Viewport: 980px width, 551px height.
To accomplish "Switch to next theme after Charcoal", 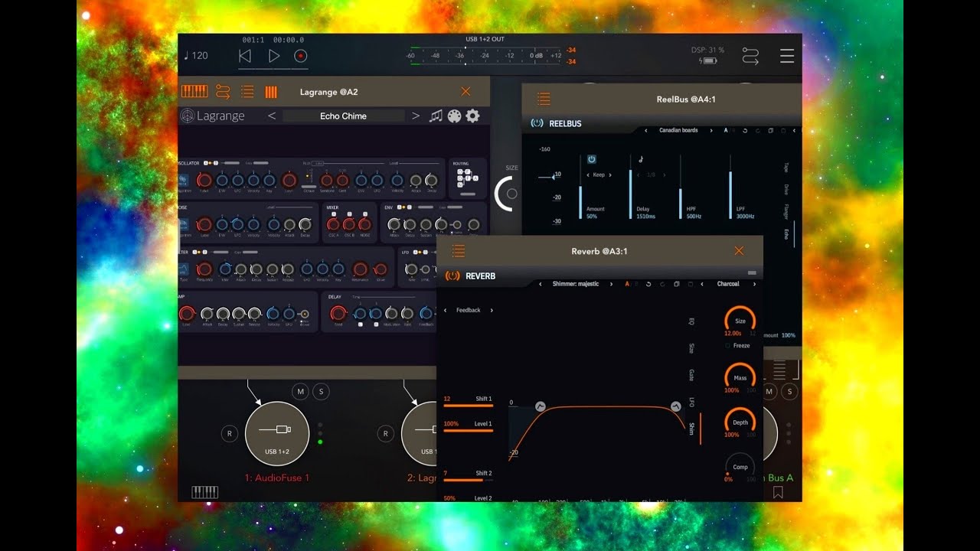I will click(x=754, y=284).
